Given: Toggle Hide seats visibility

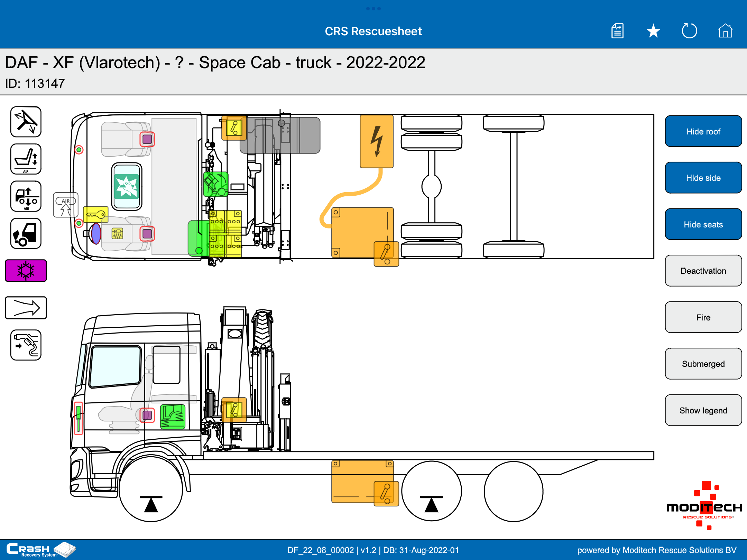Looking at the screenshot, I should (x=703, y=224).
